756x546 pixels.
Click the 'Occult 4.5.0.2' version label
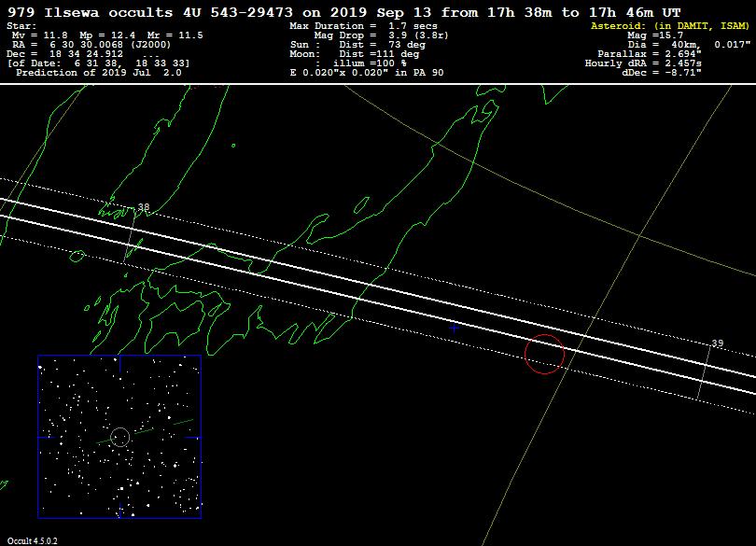32,541
